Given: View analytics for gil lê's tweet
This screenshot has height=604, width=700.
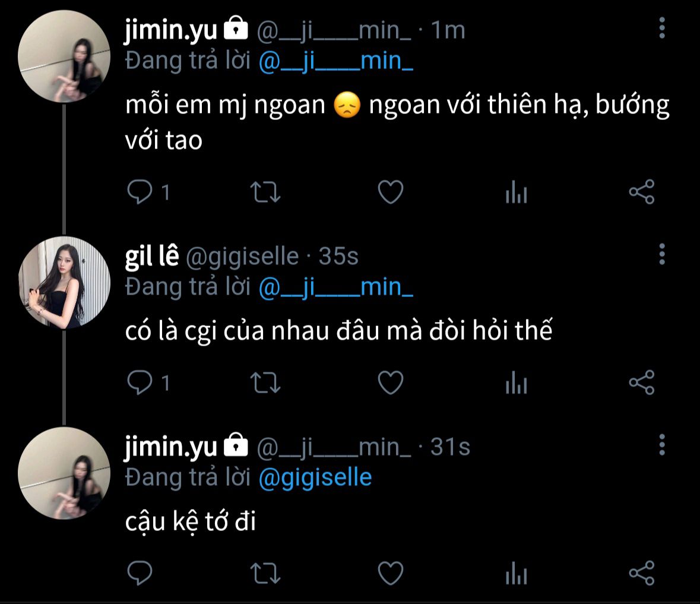Looking at the screenshot, I should [516, 382].
